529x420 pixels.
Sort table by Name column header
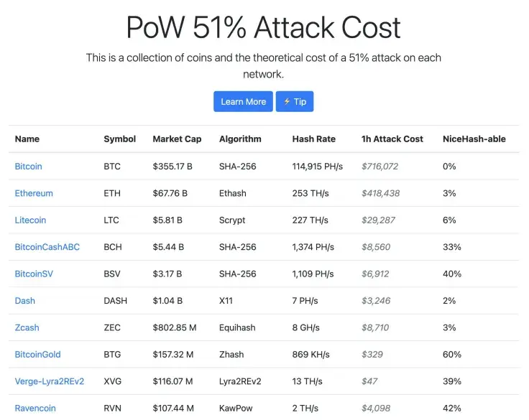tap(27, 139)
